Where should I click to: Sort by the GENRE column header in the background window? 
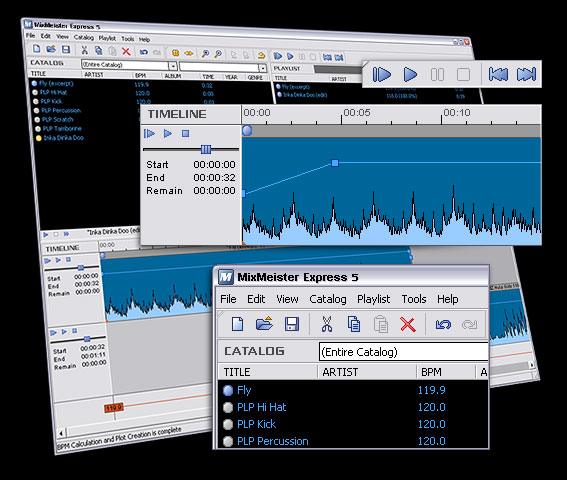pos(255,77)
